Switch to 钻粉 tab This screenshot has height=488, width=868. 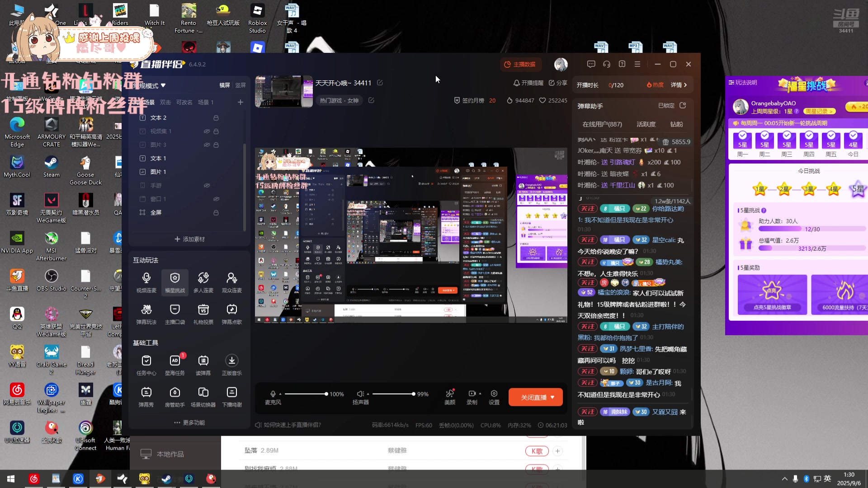click(x=676, y=124)
